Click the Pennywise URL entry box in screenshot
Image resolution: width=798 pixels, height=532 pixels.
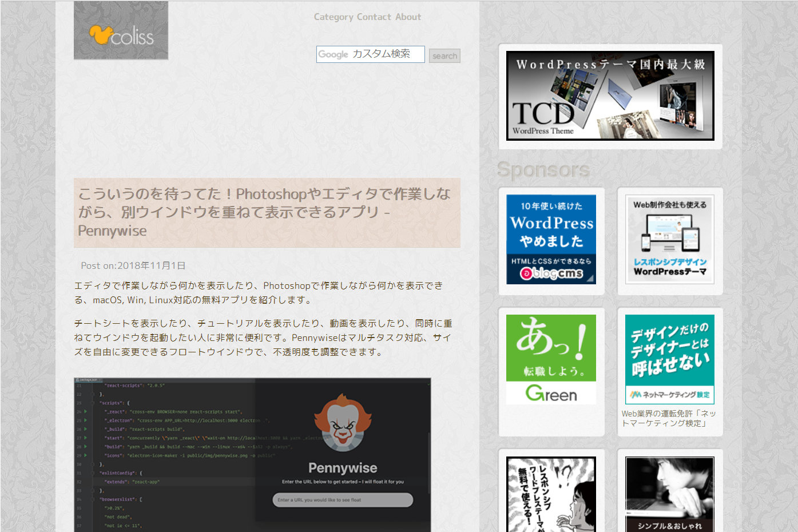click(342, 500)
